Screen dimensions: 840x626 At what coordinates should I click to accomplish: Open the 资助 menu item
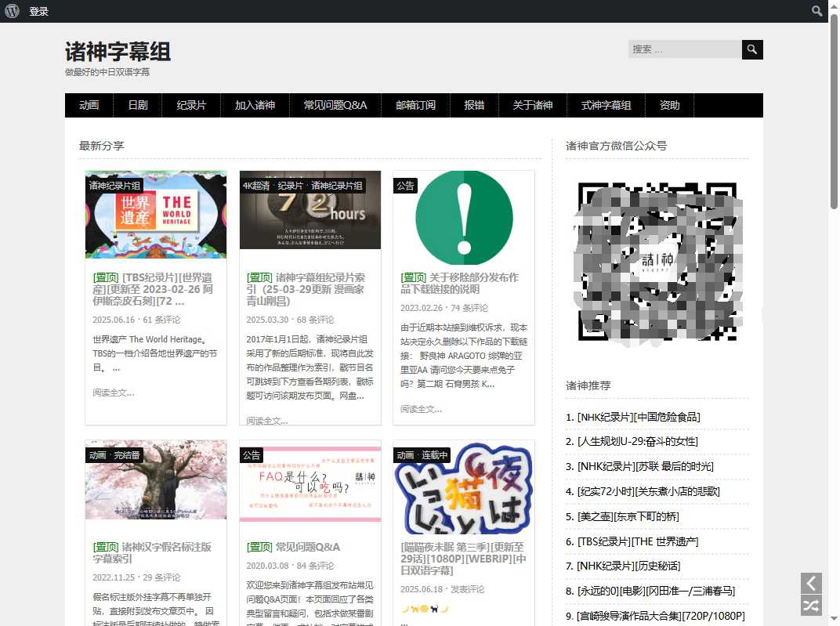pyautogui.click(x=668, y=105)
